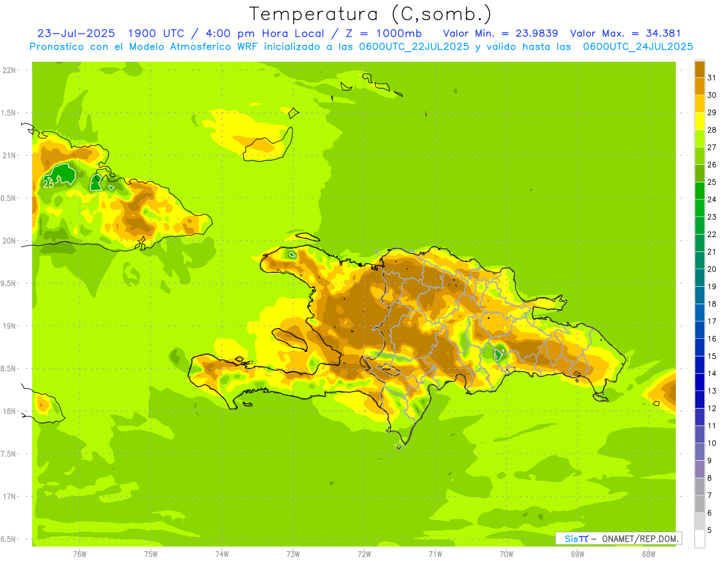Click the '20N' latitude label
Viewport: 728px width, 562px height.
coord(9,241)
